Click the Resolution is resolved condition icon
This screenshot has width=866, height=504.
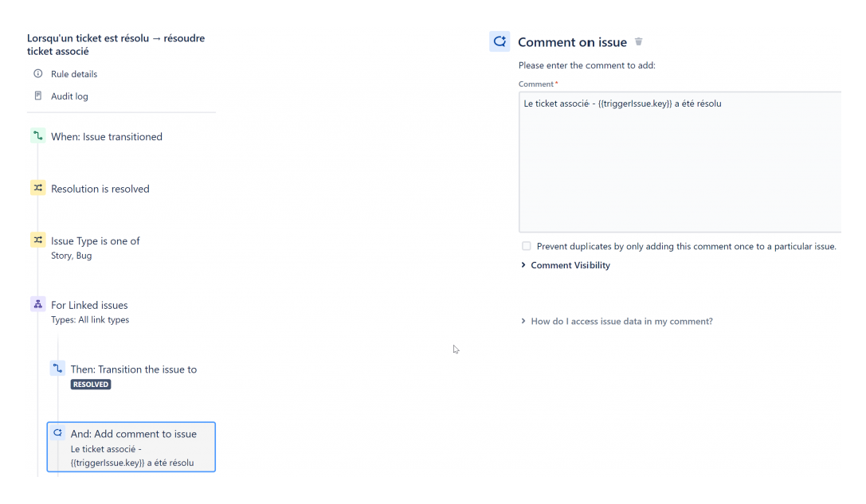(37, 188)
